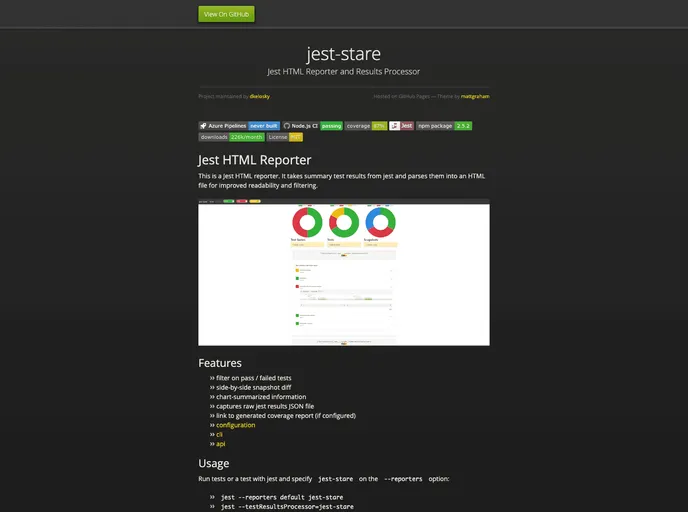This screenshot has height=512, width=688.
Task: Click 'jest --testResultsProcessor=jest-stare' command
Action: 287,507
